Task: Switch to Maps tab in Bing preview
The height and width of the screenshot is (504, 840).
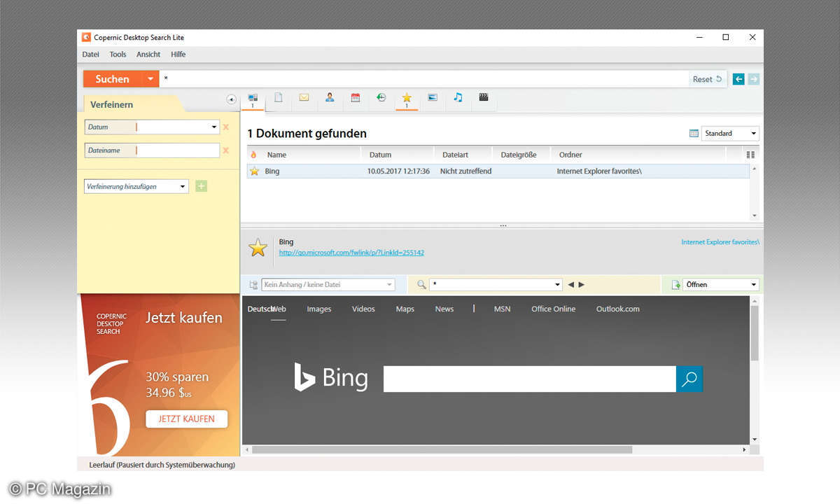Action: [405, 309]
